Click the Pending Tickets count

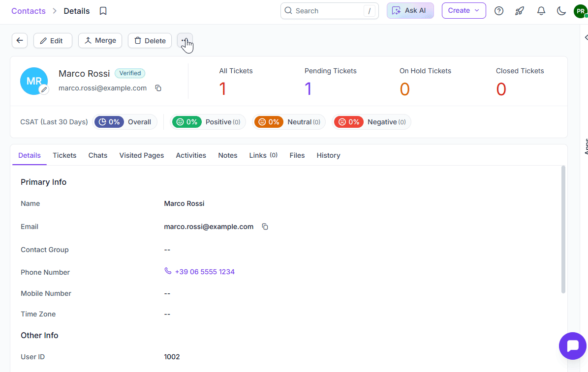point(308,89)
